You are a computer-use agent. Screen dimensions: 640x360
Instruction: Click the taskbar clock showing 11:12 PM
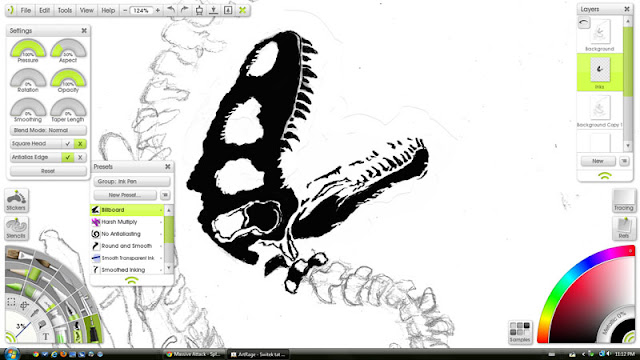(624, 354)
